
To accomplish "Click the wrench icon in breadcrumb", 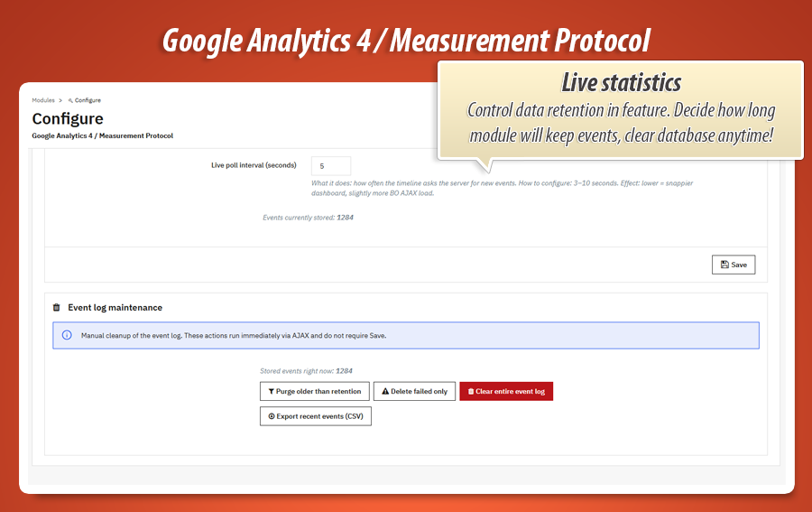I will point(70,100).
